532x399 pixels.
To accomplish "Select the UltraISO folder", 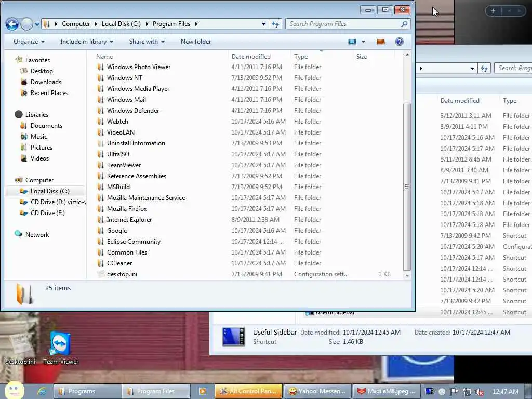I will [x=118, y=154].
